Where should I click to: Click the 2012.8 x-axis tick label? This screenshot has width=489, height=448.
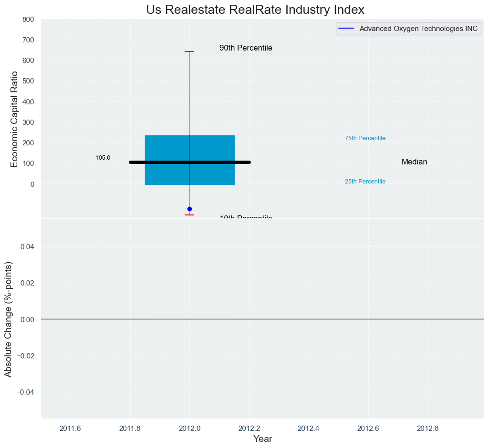point(428,428)
